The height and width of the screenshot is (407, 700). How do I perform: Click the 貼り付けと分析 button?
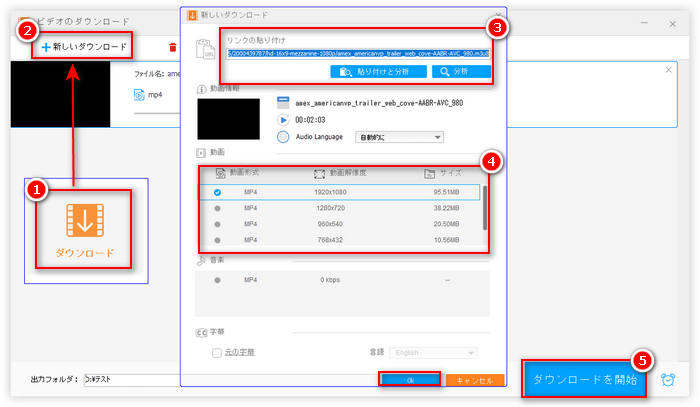pos(379,72)
